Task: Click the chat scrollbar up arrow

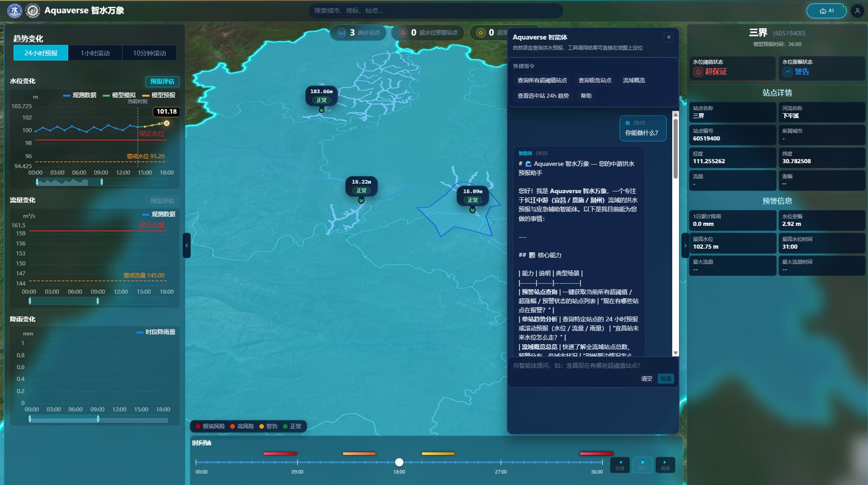Action: click(x=675, y=114)
